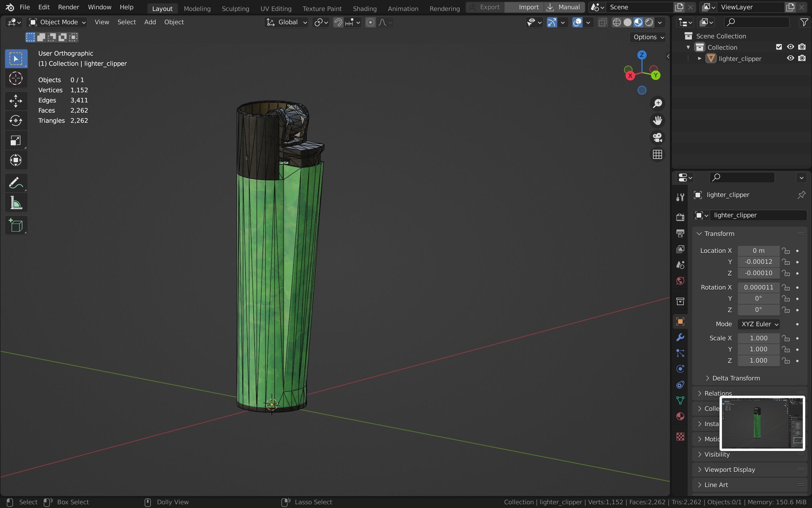Image resolution: width=812 pixels, height=508 pixels.
Task: Click the Rotation X value field
Action: pos(758,287)
